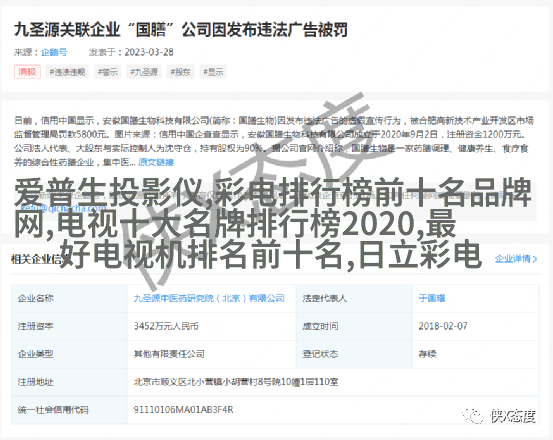Select the #违法违规 tag

67,72
